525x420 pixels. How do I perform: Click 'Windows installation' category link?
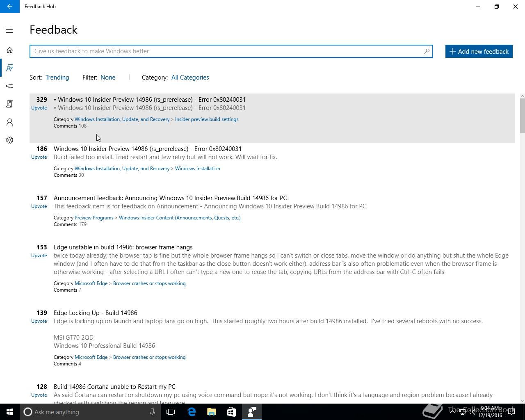coord(197,169)
